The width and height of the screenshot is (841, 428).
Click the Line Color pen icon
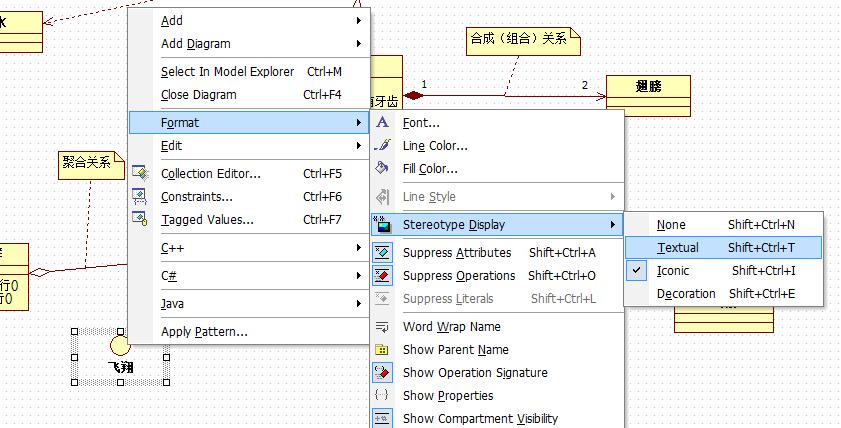pyautogui.click(x=382, y=145)
